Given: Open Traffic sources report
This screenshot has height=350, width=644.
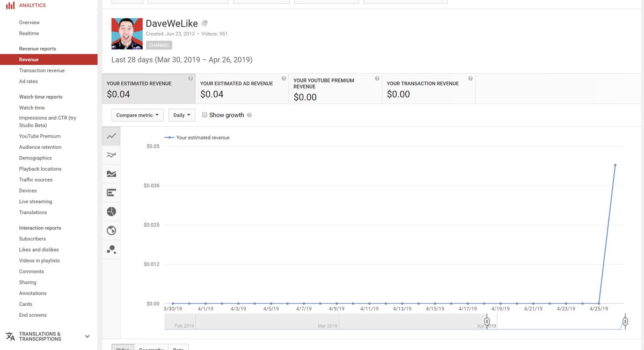Looking at the screenshot, I should pyautogui.click(x=36, y=180).
